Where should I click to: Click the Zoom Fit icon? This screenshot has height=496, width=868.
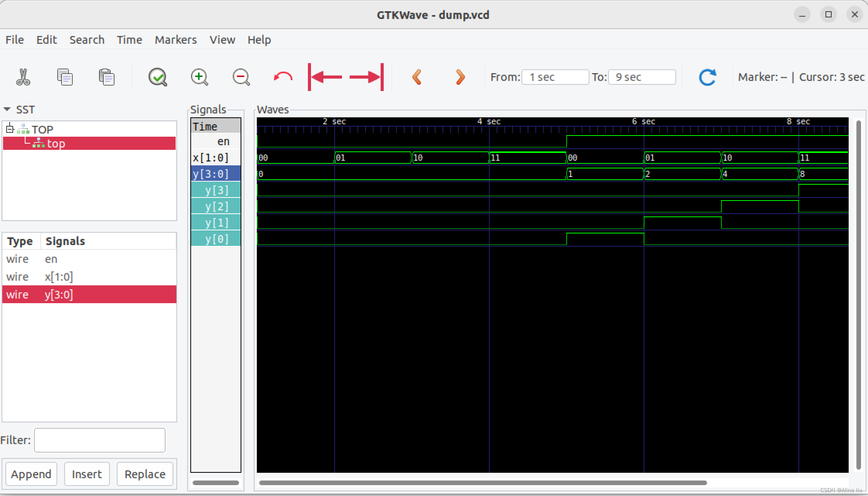pos(157,77)
